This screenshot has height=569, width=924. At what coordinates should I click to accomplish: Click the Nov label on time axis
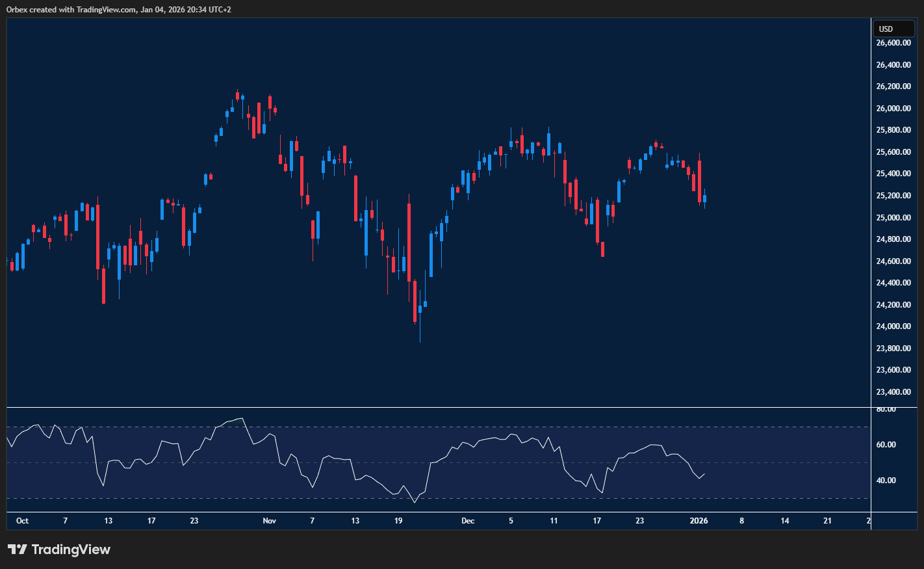[x=269, y=521]
